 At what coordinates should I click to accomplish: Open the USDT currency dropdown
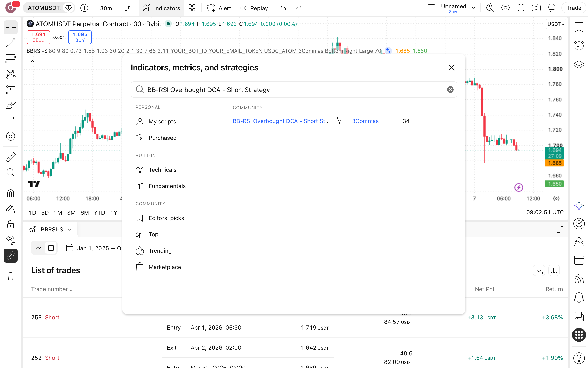pyautogui.click(x=556, y=24)
